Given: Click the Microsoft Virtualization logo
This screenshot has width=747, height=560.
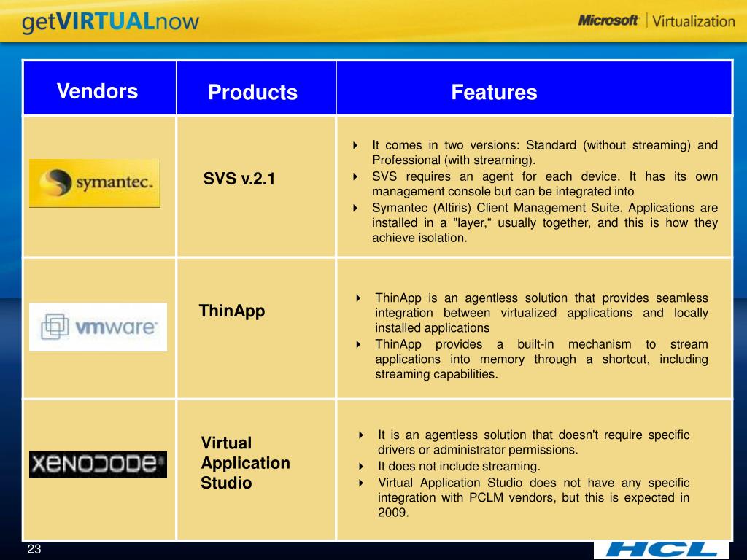Looking at the screenshot, I should click(657, 21).
